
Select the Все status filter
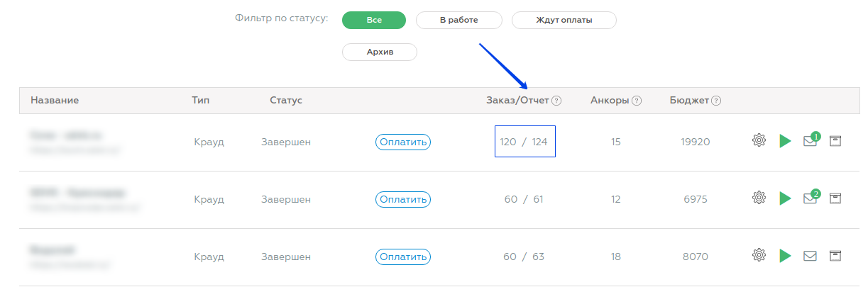(374, 20)
